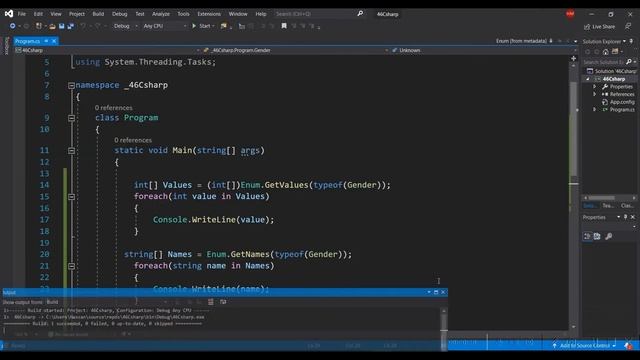Click the Clear All icon in Output toolbar
640x360 pixels.
pyautogui.click(x=211, y=302)
